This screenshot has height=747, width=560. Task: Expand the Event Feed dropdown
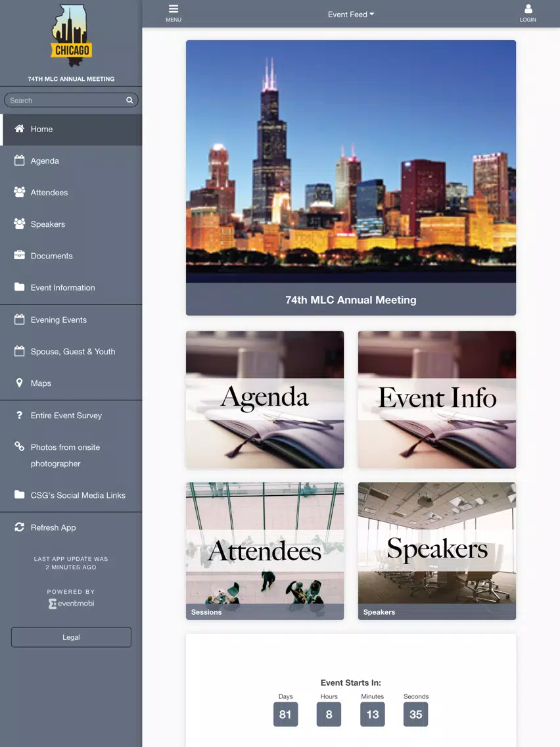pyautogui.click(x=351, y=14)
